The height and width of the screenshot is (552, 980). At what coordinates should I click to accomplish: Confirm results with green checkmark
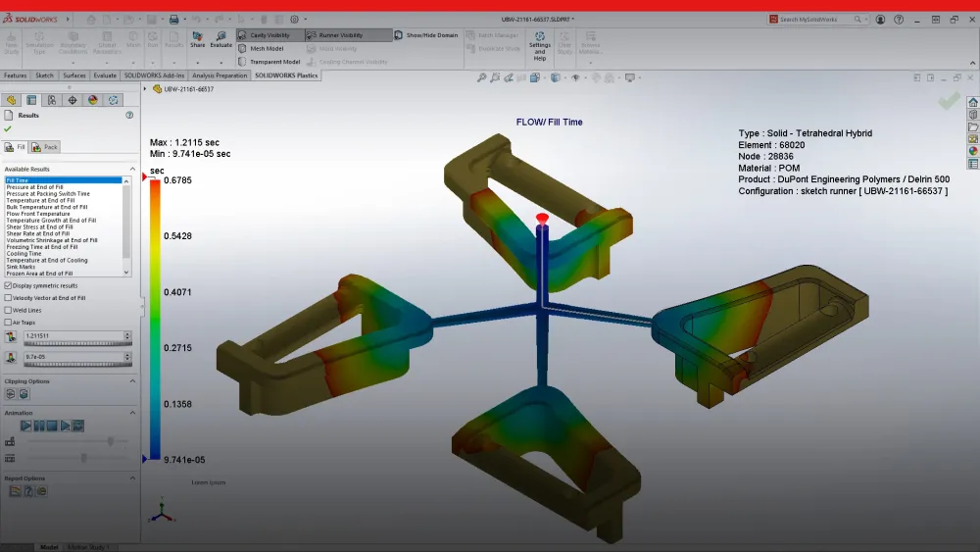pyautogui.click(x=8, y=128)
